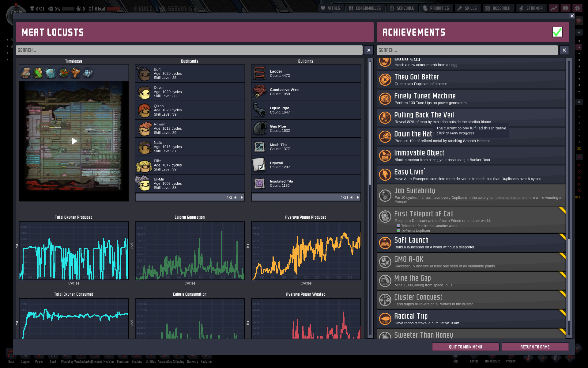The image size is (588, 368).
Task: Click the Immovable Object achievement badge
Action: (385, 156)
